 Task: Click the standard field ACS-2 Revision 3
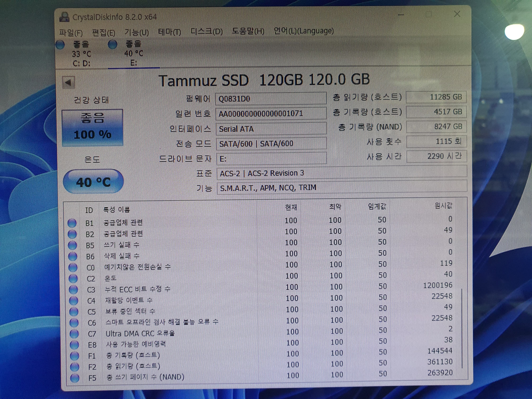coord(342,173)
